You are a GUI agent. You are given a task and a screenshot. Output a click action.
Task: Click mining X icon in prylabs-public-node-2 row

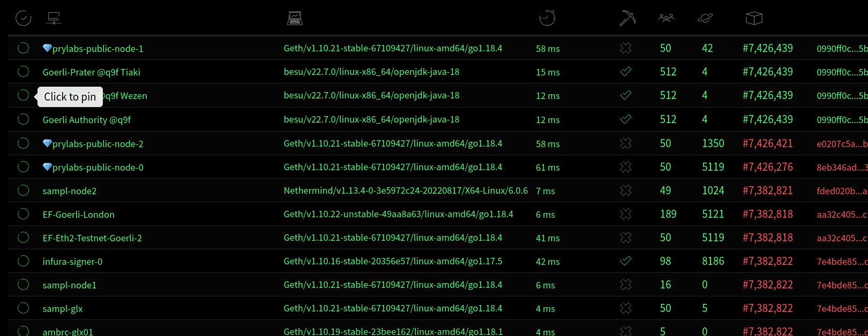click(625, 143)
